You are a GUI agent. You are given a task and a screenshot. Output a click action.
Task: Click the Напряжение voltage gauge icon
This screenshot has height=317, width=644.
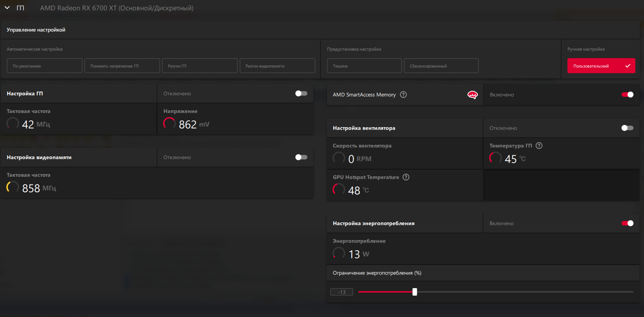coord(169,123)
